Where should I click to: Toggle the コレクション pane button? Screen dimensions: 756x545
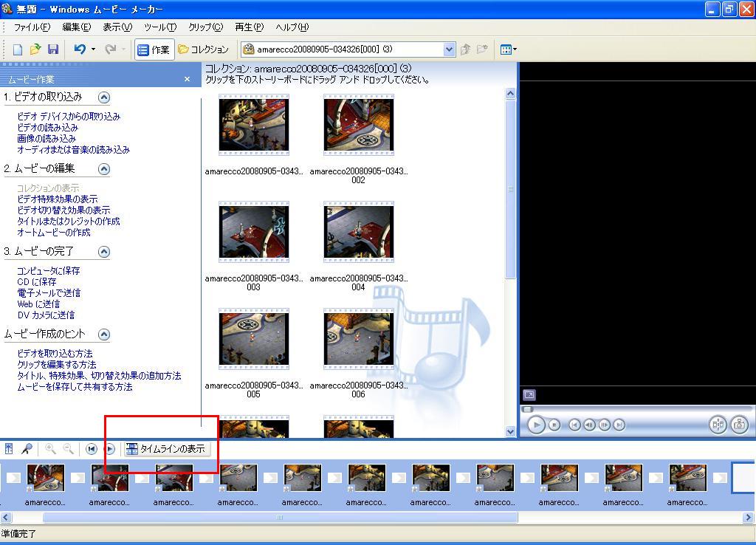(203, 49)
